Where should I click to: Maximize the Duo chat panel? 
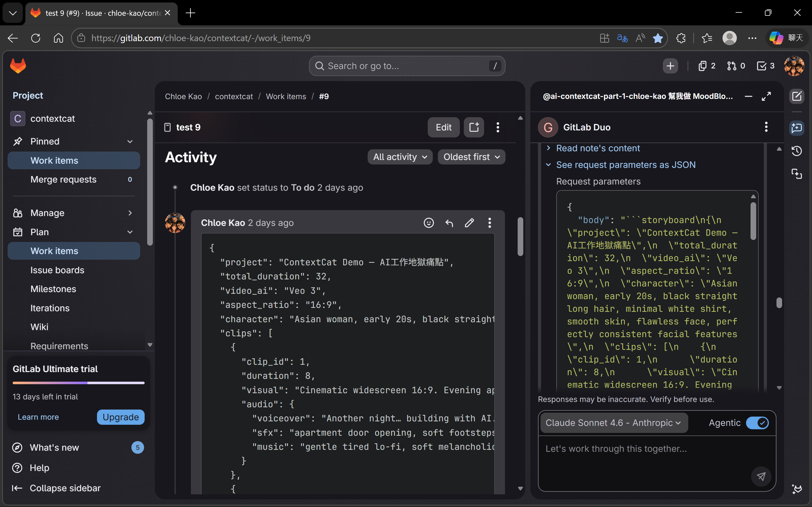point(766,97)
